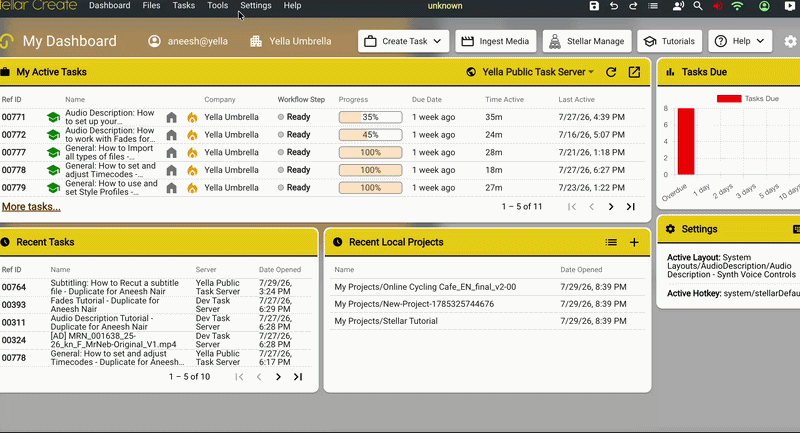This screenshot has width=800, height=433.
Task: Click the 100% progress bar for task 00777
Action: click(370, 152)
